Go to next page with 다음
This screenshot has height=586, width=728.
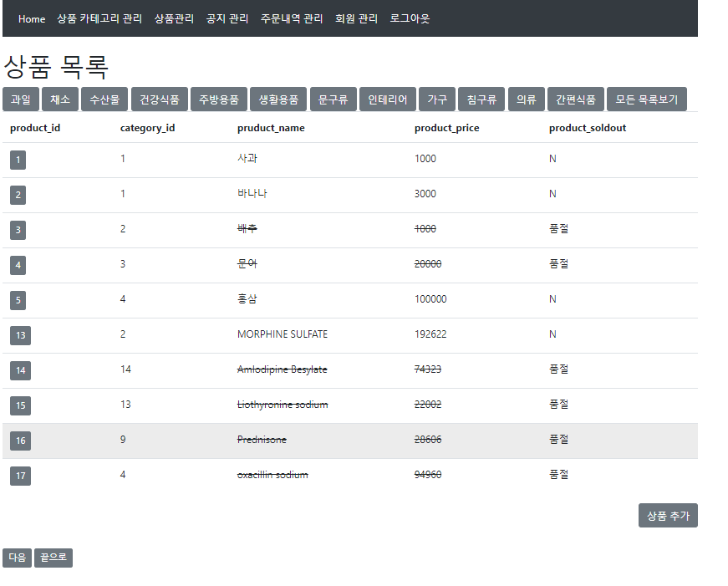(18, 558)
